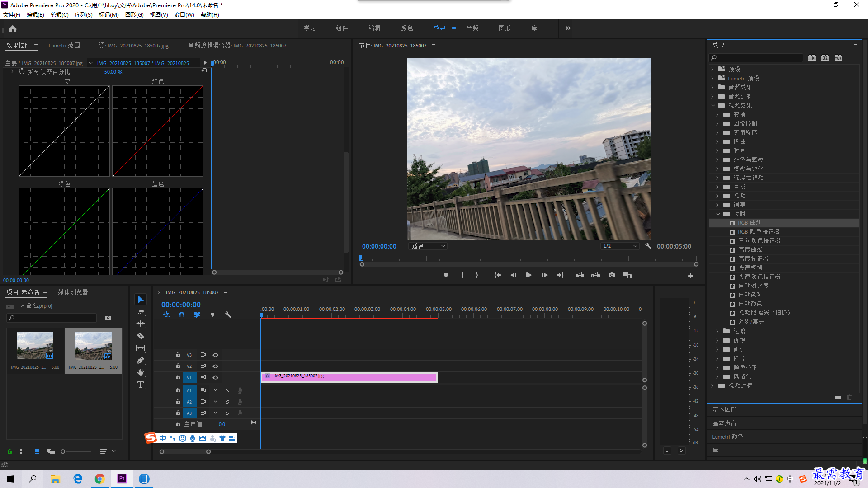The width and height of the screenshot is (868, 488).
Task: Collapse the 视频效果 folder
Action: [x=713, y=105]
